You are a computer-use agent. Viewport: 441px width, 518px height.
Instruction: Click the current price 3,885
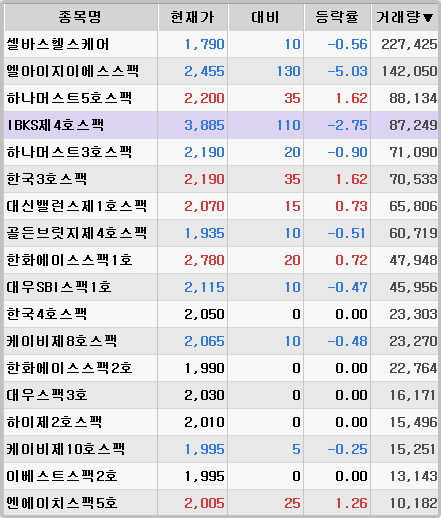(204, 125)
